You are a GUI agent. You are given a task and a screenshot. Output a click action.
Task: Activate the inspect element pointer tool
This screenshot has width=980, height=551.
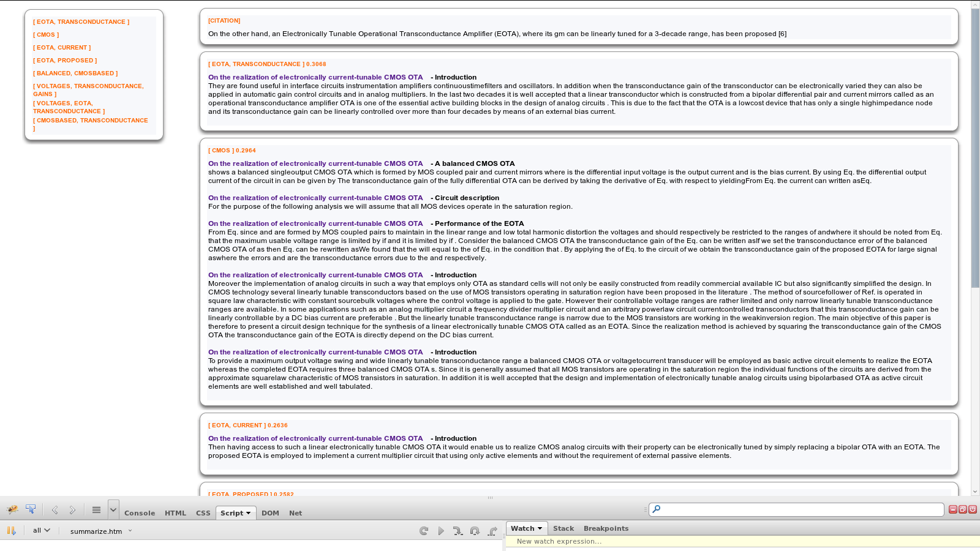tap(31, 509)
